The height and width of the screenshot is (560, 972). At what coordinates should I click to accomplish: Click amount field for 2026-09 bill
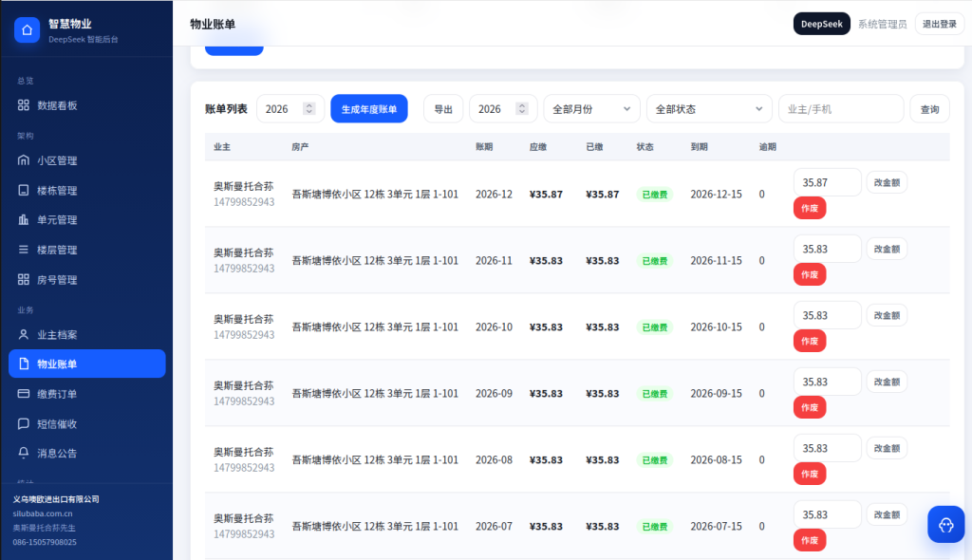click(x=827, y=382)
